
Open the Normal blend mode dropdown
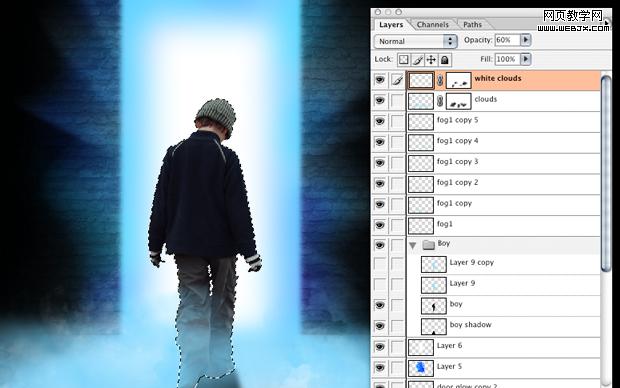(x=416, y=41)
